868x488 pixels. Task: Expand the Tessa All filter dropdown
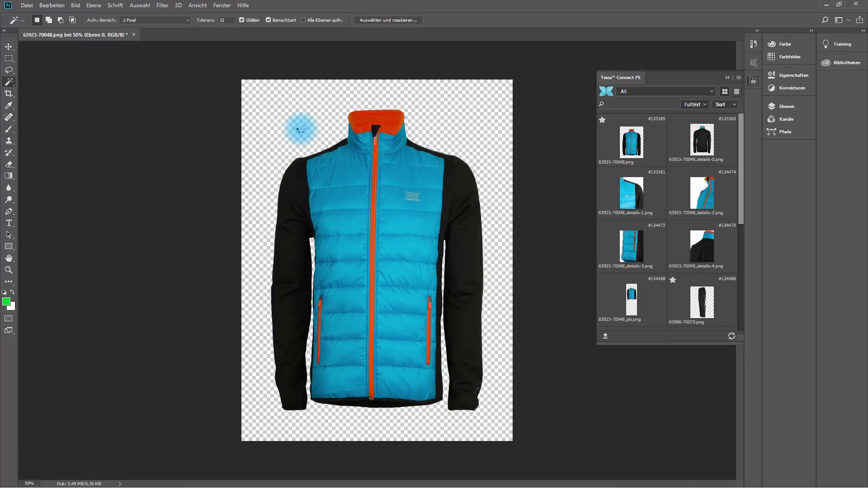(x=666, y=91)
